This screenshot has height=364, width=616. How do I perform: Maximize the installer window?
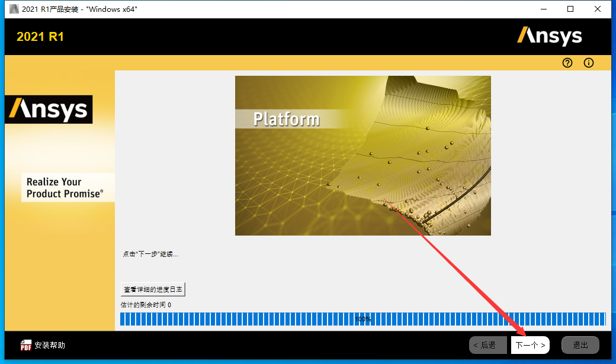[x=570, y=9]
